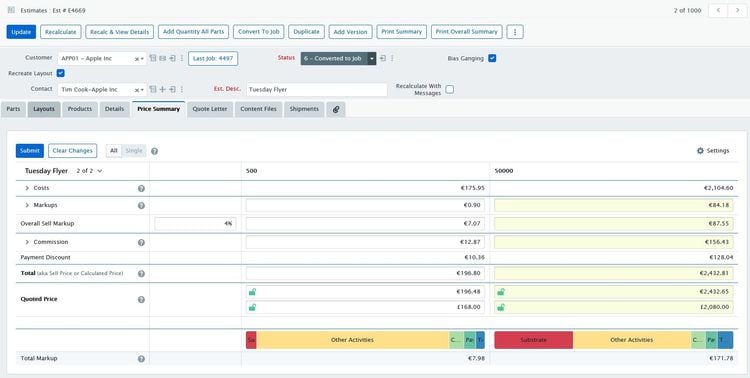Click help icon next to Costs
Image resolution: width=750 pixels, height=378 pixels.
point(141,189)
